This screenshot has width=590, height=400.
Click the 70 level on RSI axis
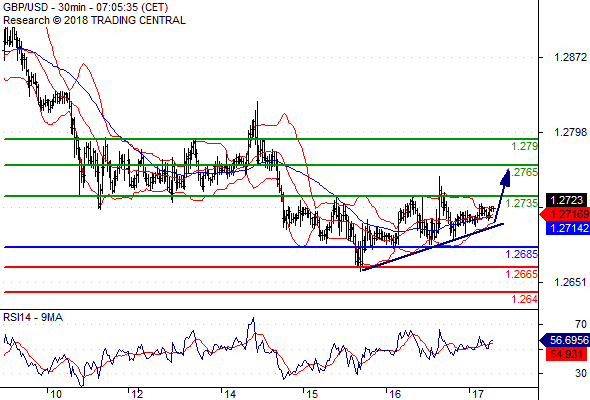tap(581, 324)
